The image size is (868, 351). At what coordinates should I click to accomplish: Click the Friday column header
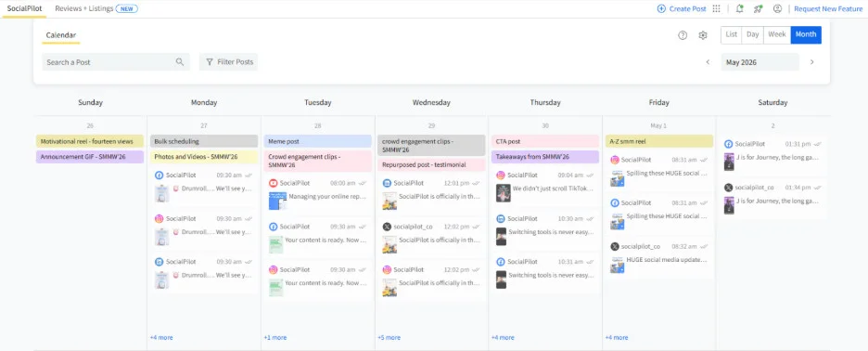point(658,102)
